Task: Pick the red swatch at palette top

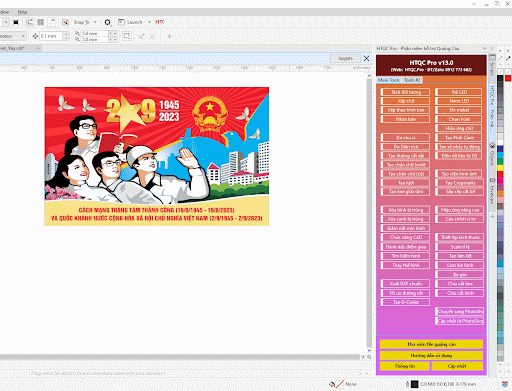Action: click(x=508, y=78)
